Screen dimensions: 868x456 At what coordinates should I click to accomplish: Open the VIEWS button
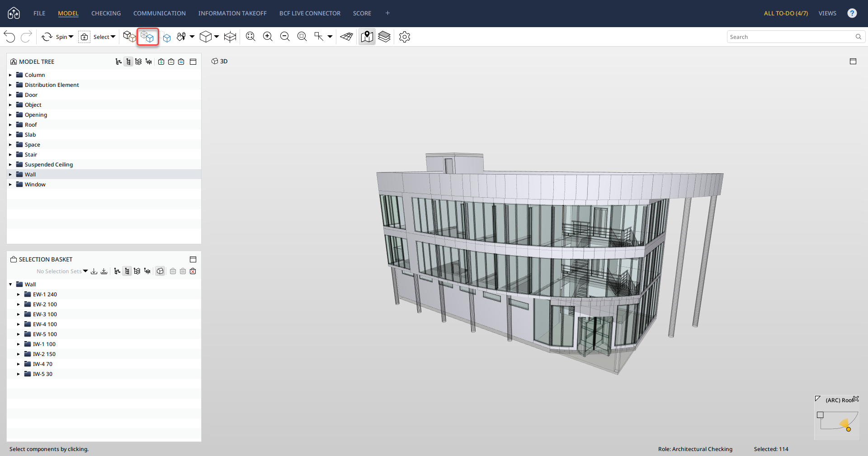(827, 13)
